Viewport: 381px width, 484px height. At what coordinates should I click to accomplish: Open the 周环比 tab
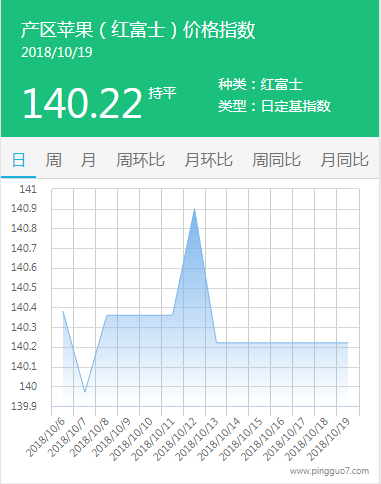140,160
